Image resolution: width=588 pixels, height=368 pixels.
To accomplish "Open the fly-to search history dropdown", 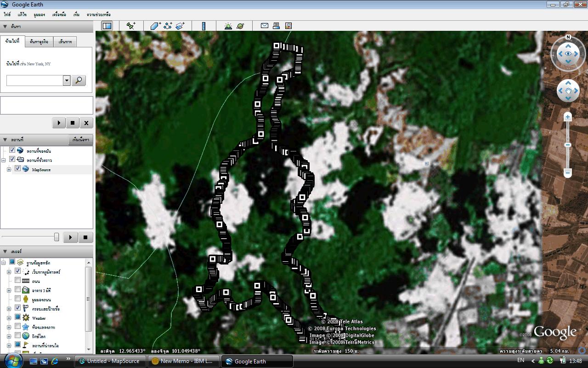I will pyautogui.click(x=67, y=80).
